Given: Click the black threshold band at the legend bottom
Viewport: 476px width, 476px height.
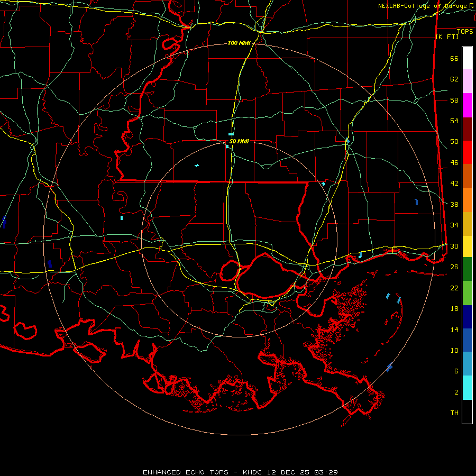Looking at the screenshot, I should click(467, 411).
